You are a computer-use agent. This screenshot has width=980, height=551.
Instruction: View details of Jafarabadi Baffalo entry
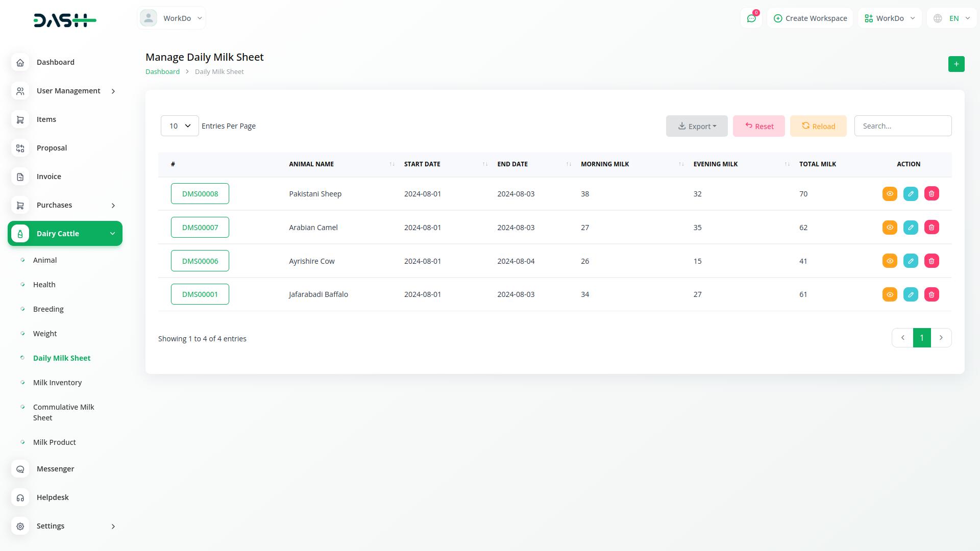click(890, 294)
